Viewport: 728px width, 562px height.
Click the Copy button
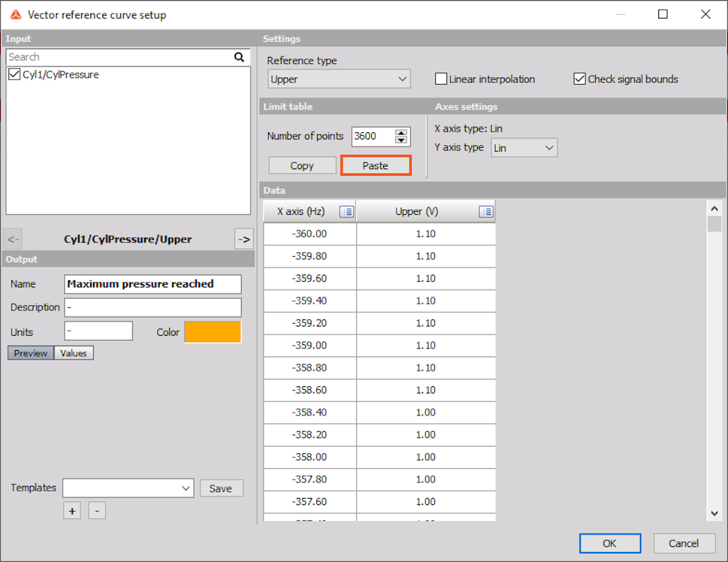pos(302,166)
